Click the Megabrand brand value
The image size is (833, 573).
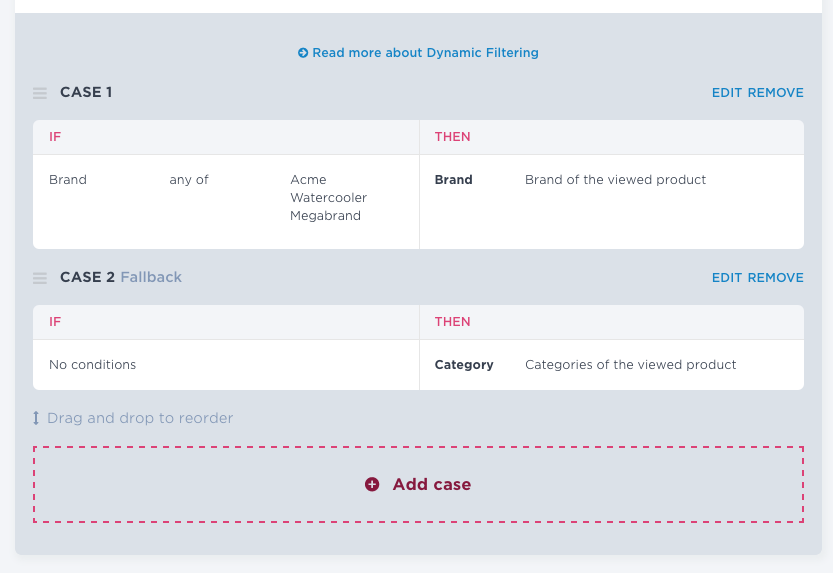(325, 216)
